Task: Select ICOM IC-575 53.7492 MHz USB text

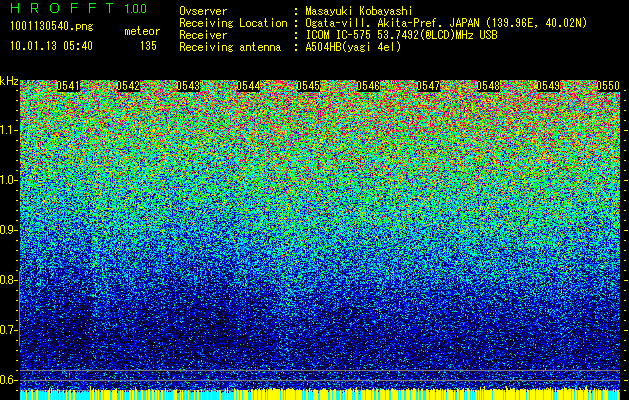Action: click(402, 35)
